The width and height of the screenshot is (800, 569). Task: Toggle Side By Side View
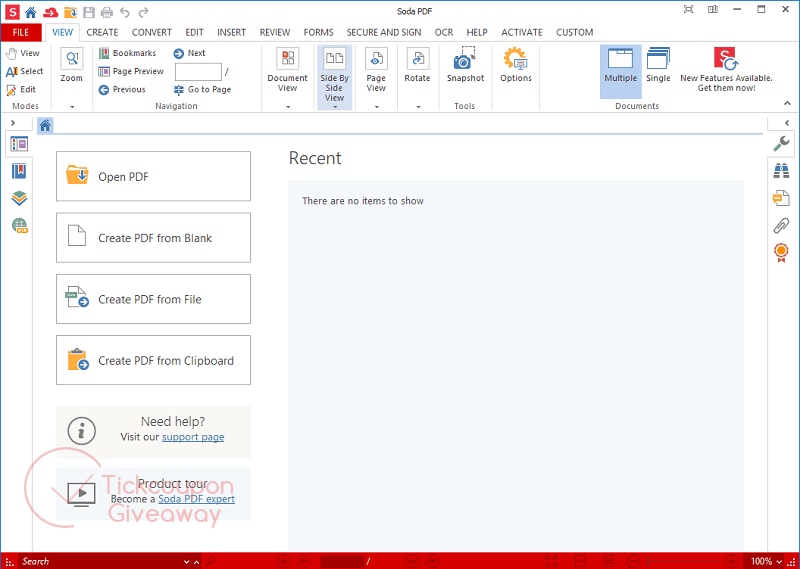(335, 78)
